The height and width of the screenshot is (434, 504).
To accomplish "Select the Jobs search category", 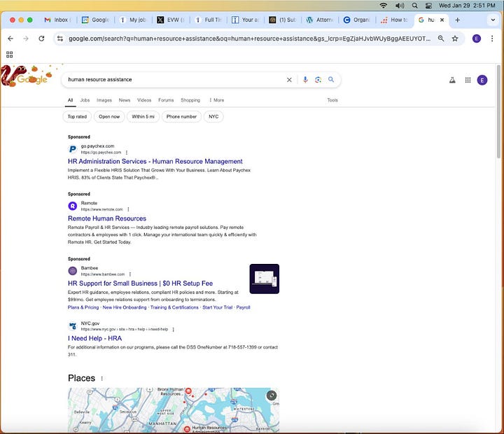I will pyautogui.click(x=85, y=100).
